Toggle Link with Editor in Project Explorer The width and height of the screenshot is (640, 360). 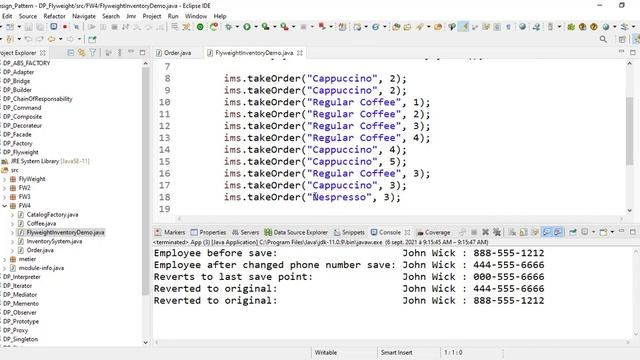coord(82,53)
